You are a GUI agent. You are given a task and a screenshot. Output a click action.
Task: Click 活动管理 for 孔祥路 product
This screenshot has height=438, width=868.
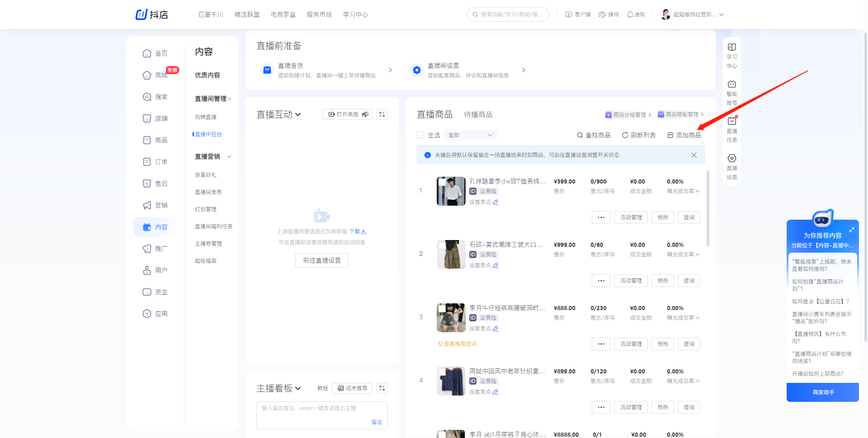(x=631, y=217)
